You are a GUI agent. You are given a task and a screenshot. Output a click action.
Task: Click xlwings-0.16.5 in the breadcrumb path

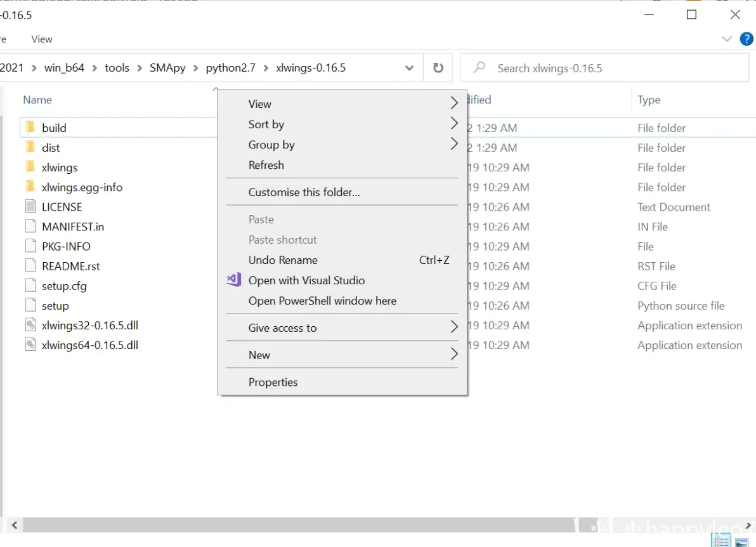[311, 67]
